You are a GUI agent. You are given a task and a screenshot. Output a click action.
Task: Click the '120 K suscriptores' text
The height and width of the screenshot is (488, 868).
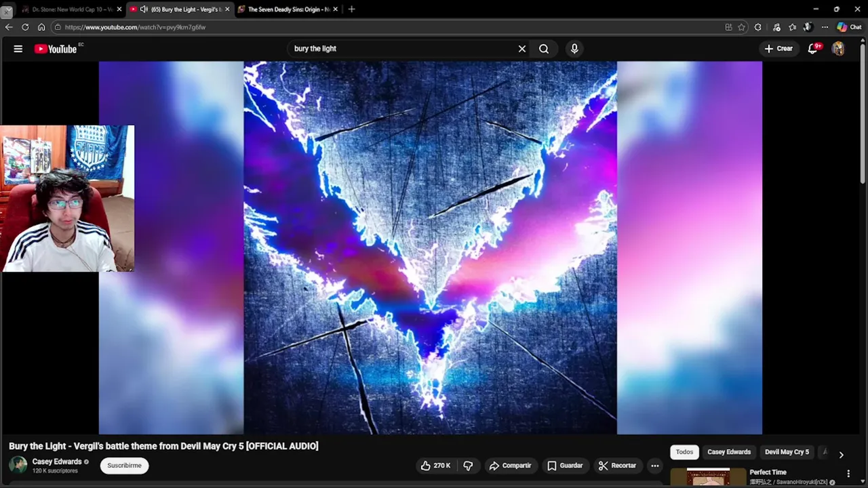pyautogui.click(x=55, y=470)
